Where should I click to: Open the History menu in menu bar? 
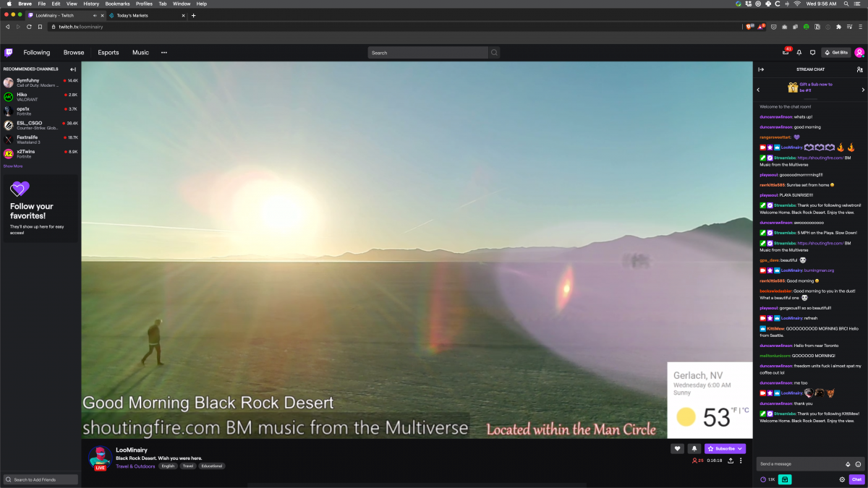pyautogui.click(x=91, y=4)
